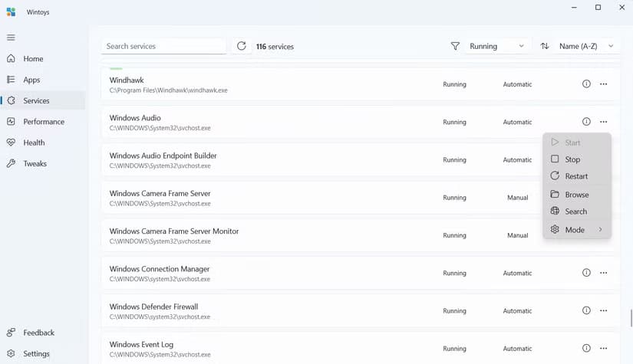Open the hamburger navigation menu
The height and width of the screenshot is (364, 633).
tap(11, 38)
